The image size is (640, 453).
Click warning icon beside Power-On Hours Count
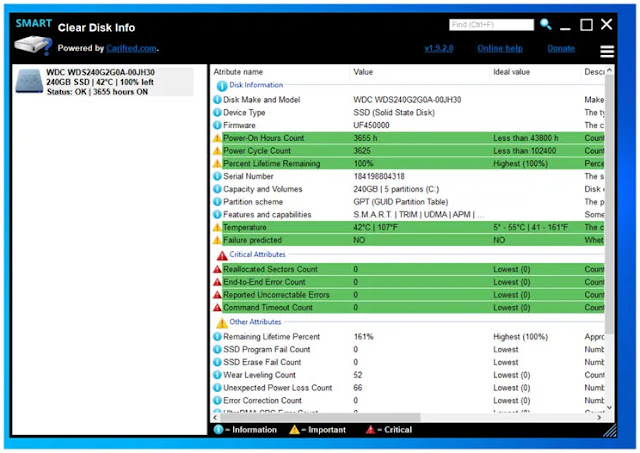point(217,138)
